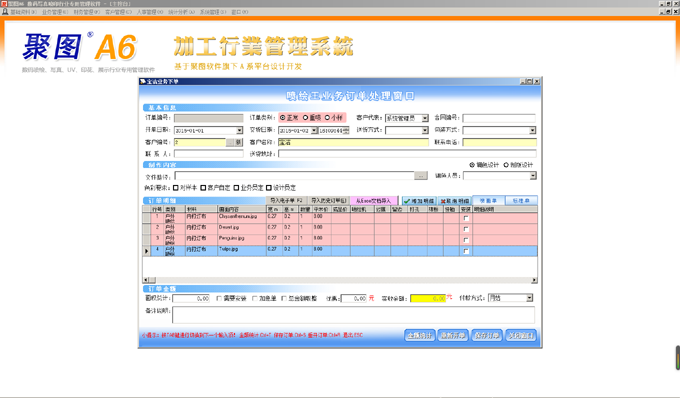Open the 基础资料 menu
This screenshot has width=680, height=398.
[x=23, y=12]
